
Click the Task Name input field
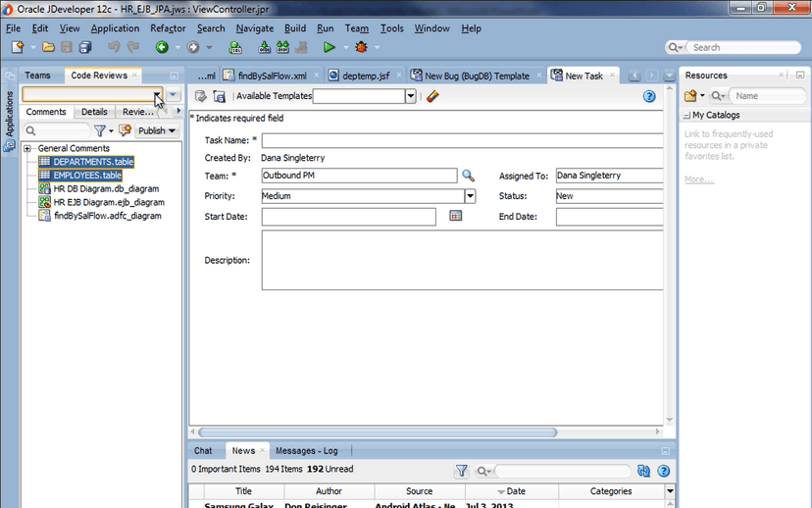pos(462,140)
